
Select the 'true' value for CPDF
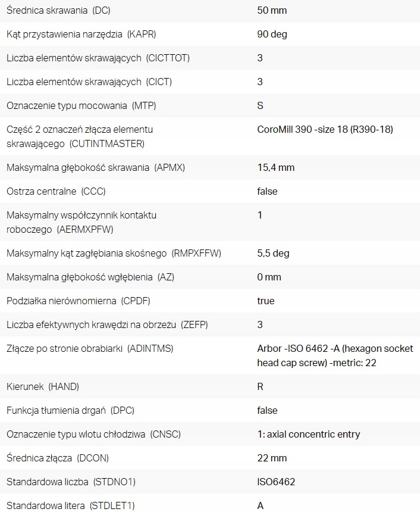click(x=266, y=301)
